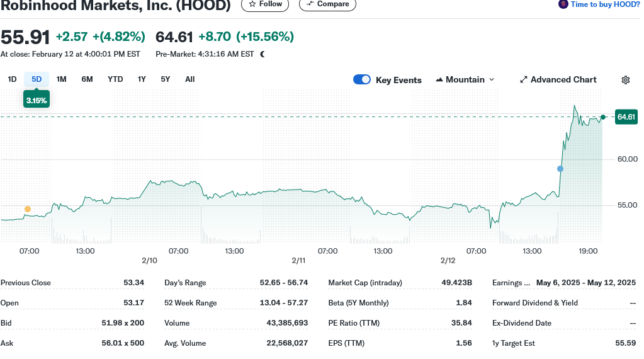This screenshot has width=644, height=359.
Task: Click the Market Cap value 49.423B
Action: click(x=456, y=283)
